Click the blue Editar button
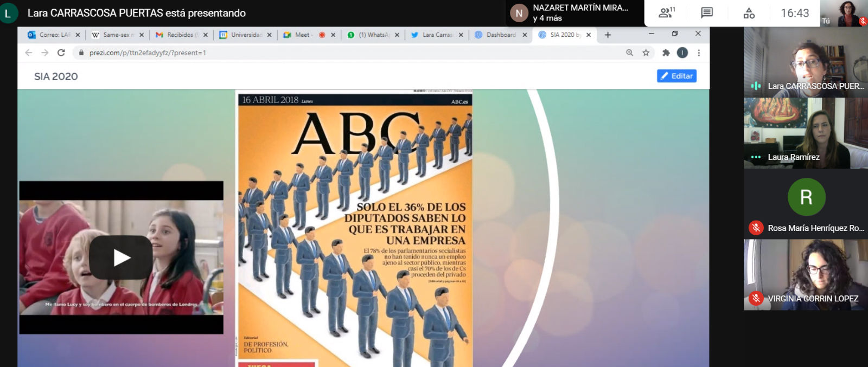Screen dimensions: 868x367 pyautogui.click(x=676, y=76)
